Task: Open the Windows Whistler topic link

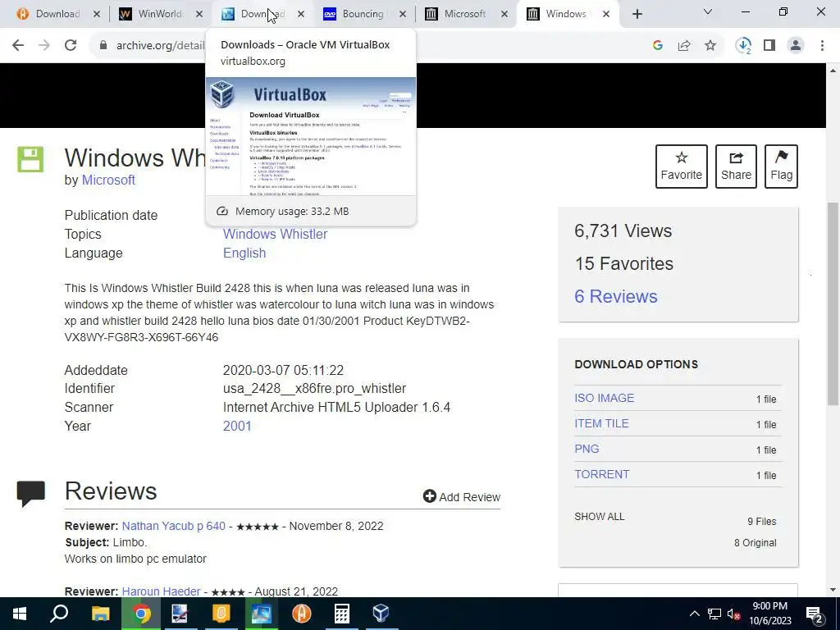Action: click(x=275, y=234)
